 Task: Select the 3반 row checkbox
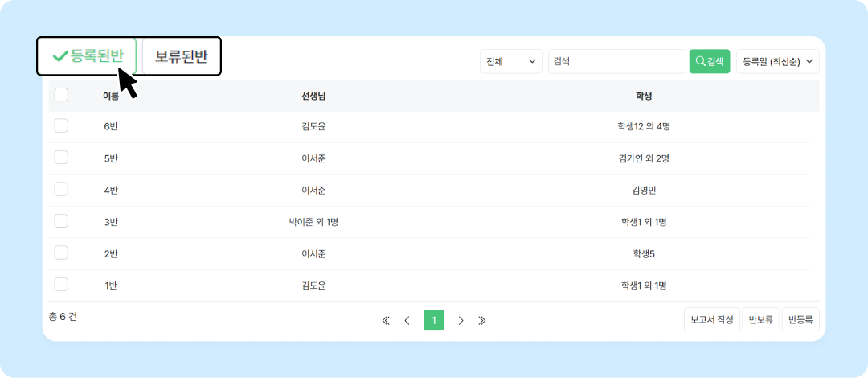[x=61, y=221]
